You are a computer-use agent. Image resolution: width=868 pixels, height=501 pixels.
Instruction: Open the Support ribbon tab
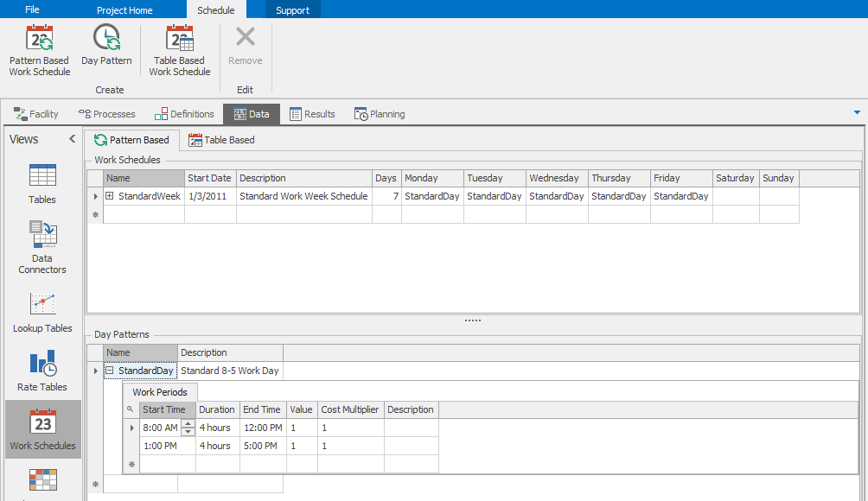(292, 10)
